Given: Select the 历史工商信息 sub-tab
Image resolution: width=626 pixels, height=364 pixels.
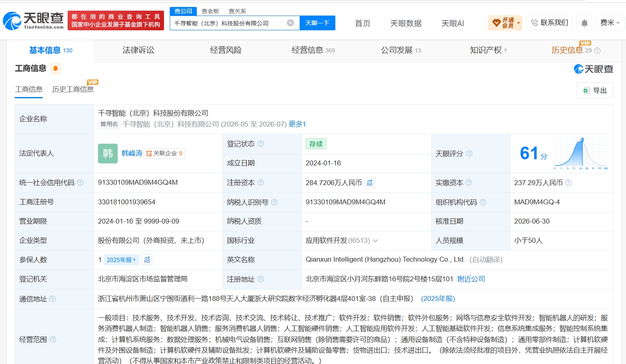Looking at the screenshot, I should pyautogui.click(x=73, y=89).
